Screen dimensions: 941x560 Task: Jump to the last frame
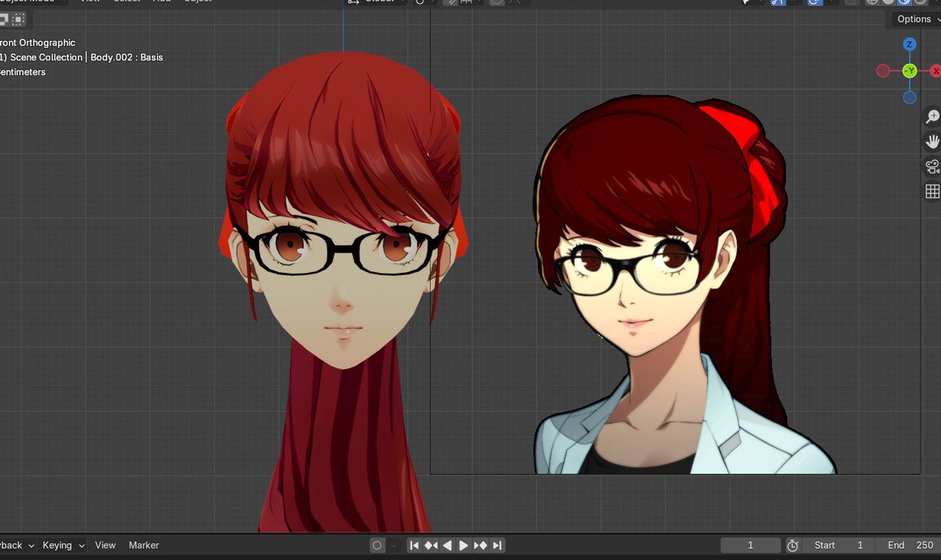pyautogui.click(x=497, y=545)
